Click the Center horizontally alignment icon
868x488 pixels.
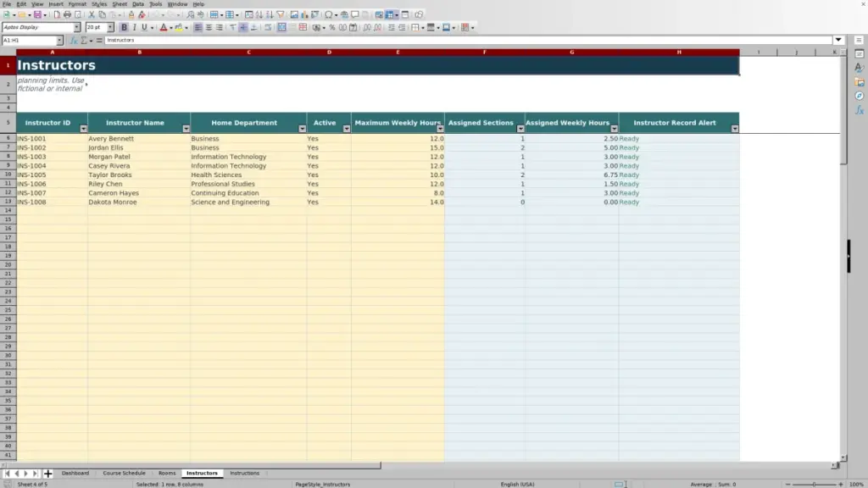click(x=209, y=27)
